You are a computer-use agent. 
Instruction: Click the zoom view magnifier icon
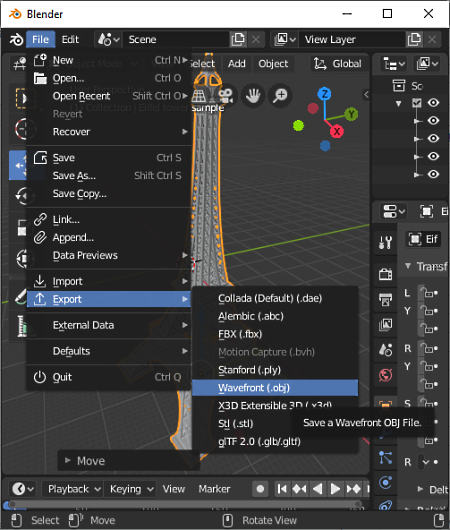[x=280, y=95]
